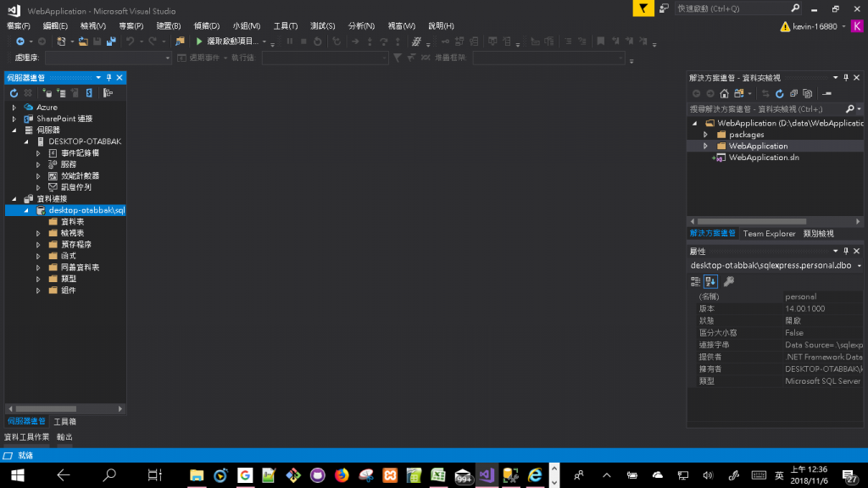Toggle Alphabetical sort in Properties panel
This screenshot has width=868, height=488.
(x=711, y=281)
